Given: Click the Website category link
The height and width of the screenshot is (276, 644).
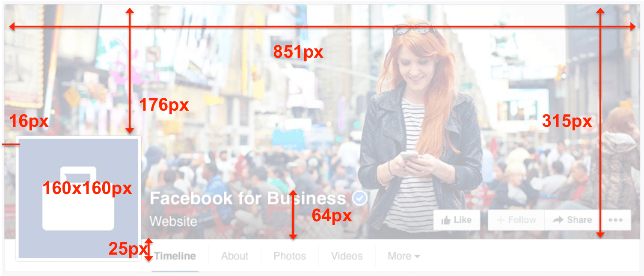Looking at the screenshot, I should (x=173, y=221).
